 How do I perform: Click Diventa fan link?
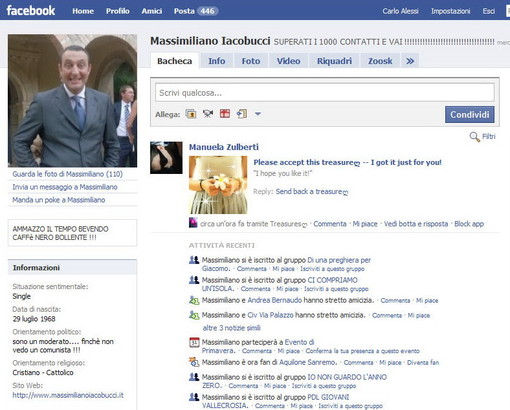coord(423,362)
